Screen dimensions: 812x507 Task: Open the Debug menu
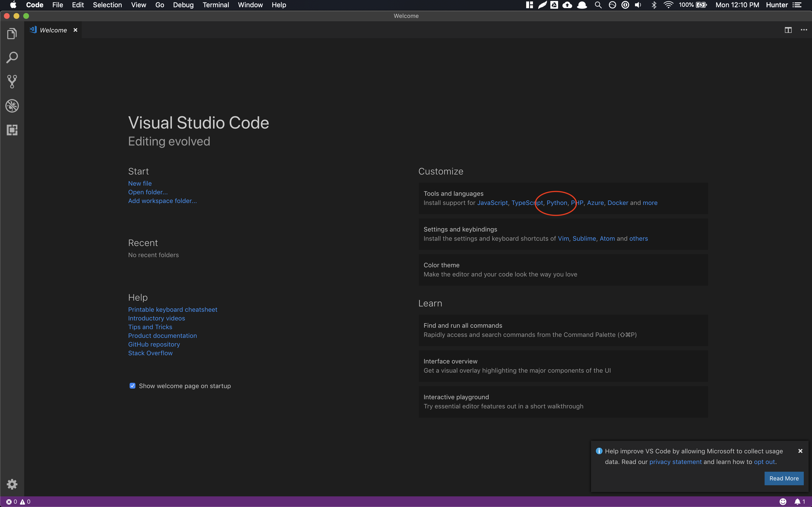[183, 5]
